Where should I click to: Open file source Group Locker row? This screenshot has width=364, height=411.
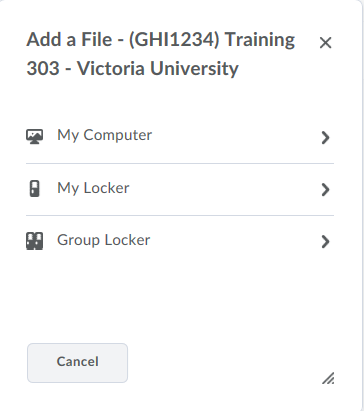coord(180,242)
